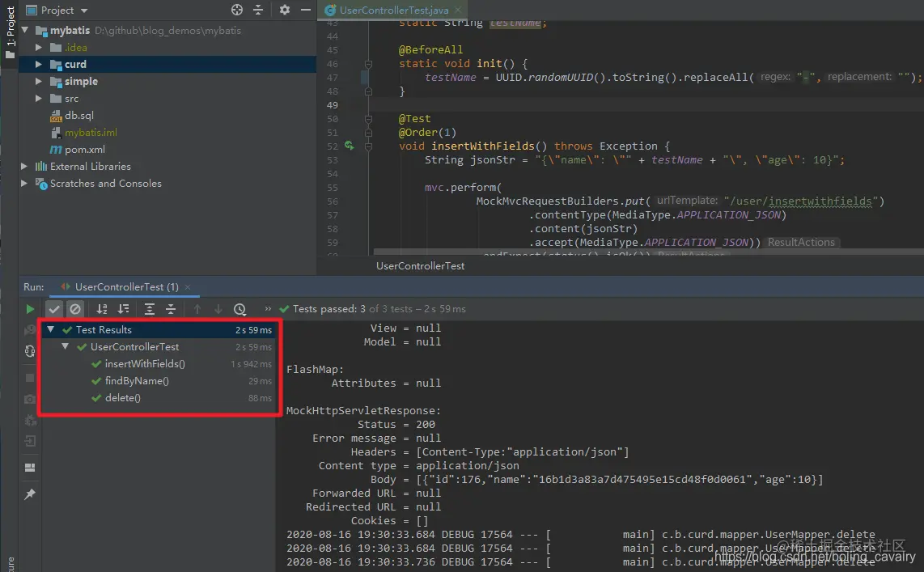Image resolution: width=924 pixels, height=572 pixels.
Task: Close the UserControllerTest (1) run tab
Action: tap(188, 287)
